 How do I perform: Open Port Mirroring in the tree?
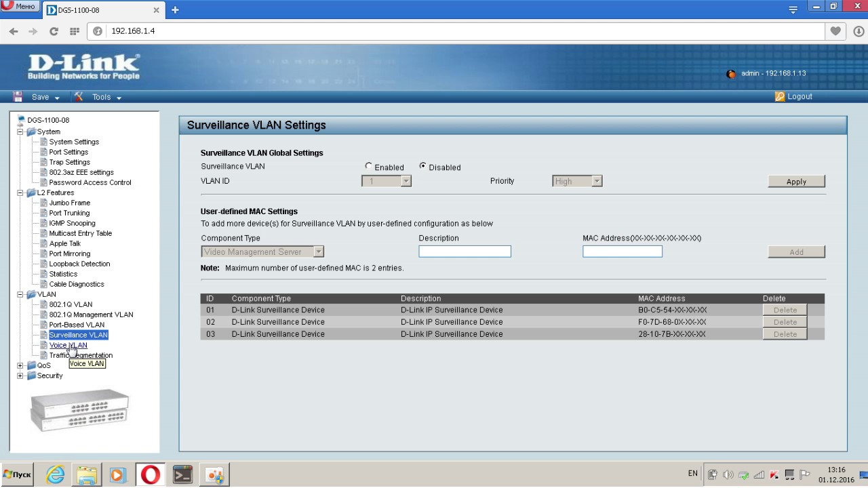69,253
